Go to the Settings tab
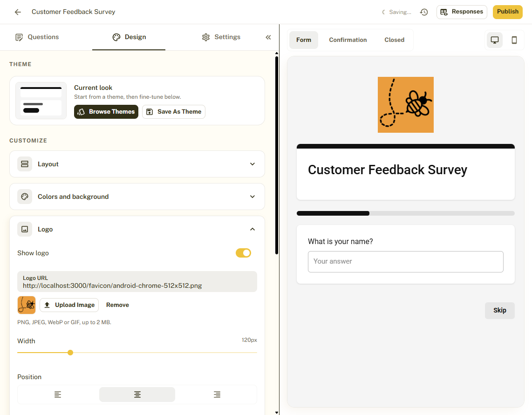 tap(221, 37)
